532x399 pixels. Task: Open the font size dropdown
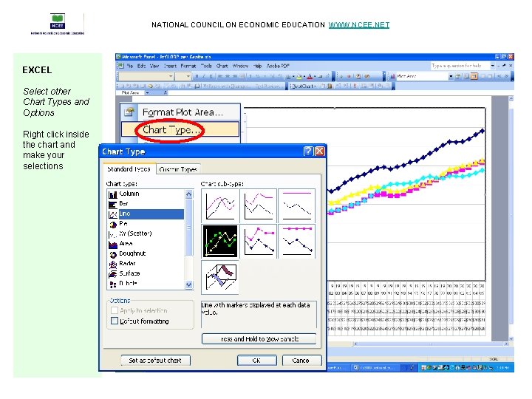188,76
